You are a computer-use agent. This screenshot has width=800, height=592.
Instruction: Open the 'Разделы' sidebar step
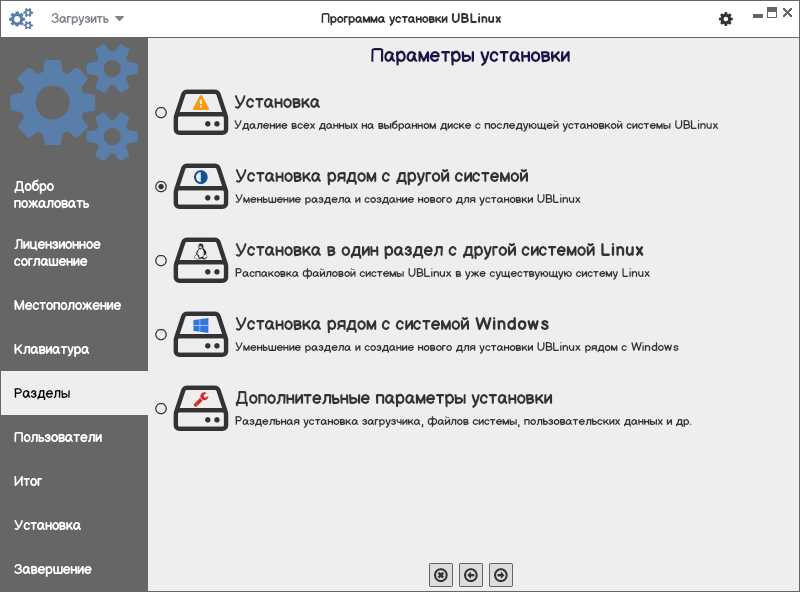[x=74, y=393]
